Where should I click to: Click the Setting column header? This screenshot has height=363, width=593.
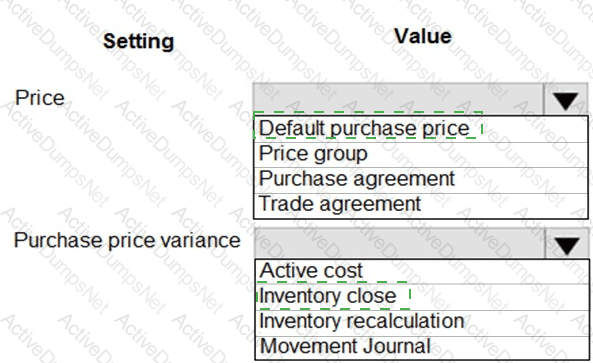[138, 41]
